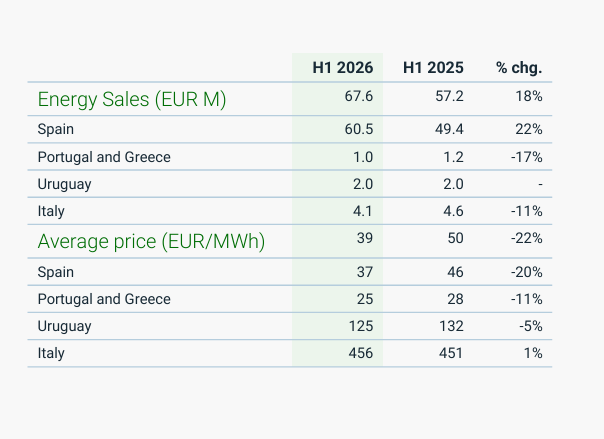Click the H1 2026 column header
The image size is (604, 439).
point(342,68)
